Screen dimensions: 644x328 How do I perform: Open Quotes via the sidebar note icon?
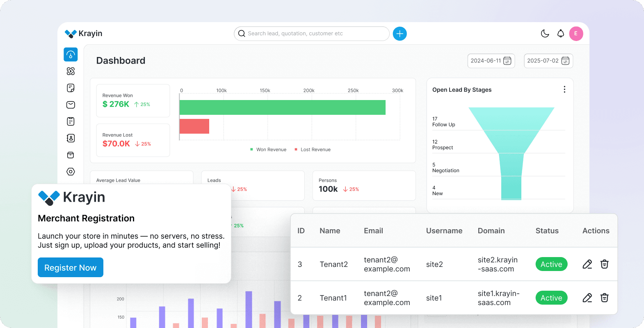(x=71, y=88)
